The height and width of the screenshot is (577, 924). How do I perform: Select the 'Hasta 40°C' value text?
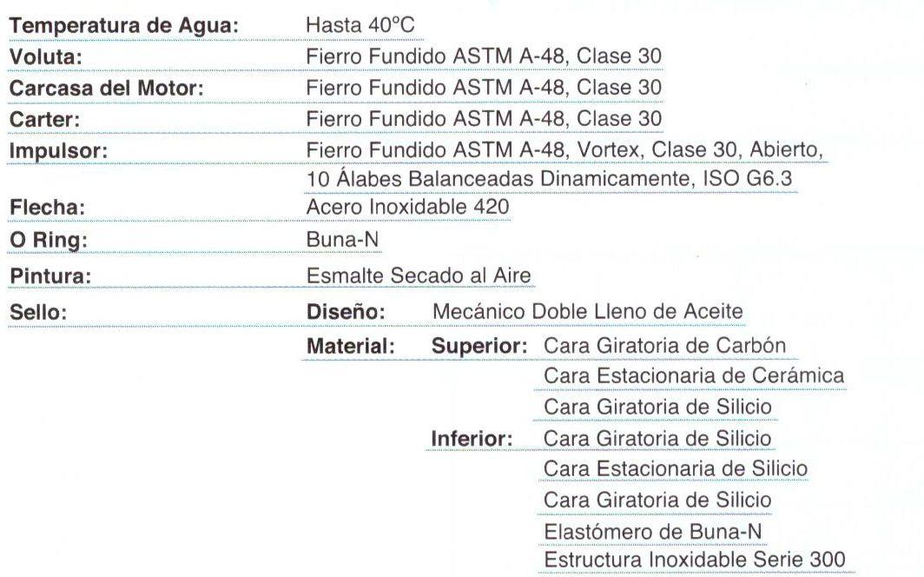[x=360, y=25]
